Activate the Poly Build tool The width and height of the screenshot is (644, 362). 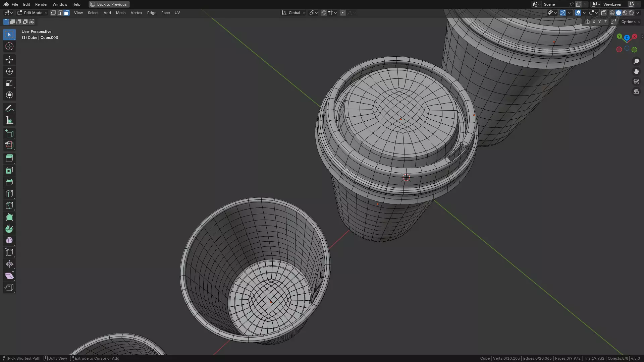[9, 217]
